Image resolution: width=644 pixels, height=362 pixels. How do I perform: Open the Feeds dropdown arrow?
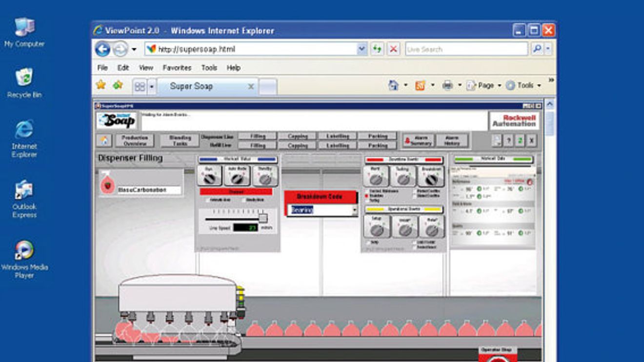click(432, 85)
